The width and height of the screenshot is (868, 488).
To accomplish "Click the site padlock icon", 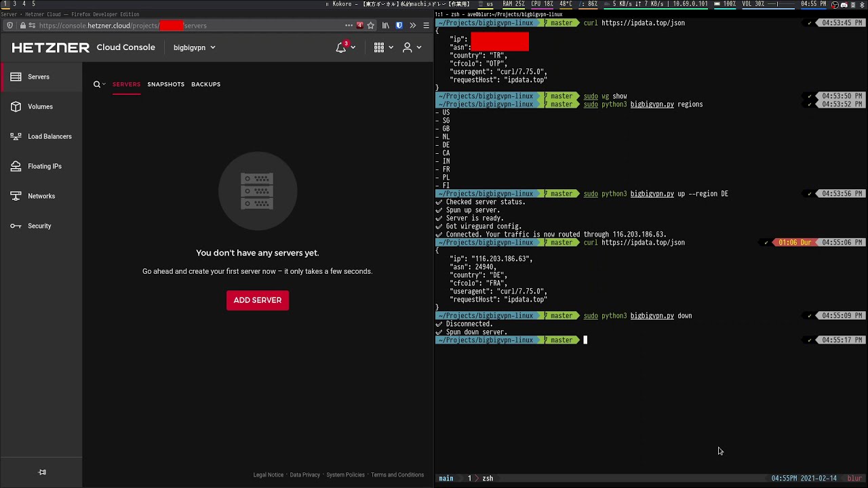I will coord(22,26).
